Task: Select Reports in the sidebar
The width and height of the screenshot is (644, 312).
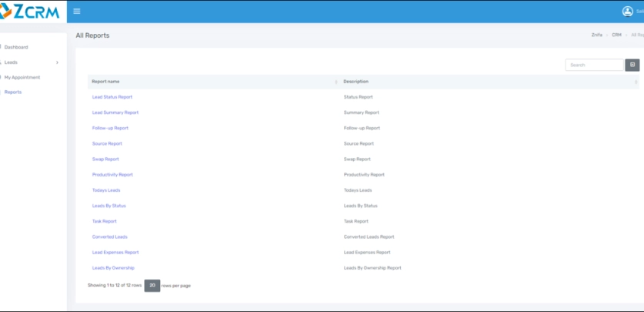Action: pyautogui.click(x=13, y=92)
